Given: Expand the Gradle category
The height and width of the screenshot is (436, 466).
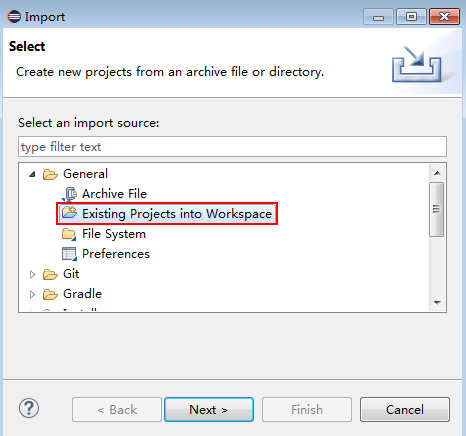Looking at the screenshot, I should coord(32,294).
